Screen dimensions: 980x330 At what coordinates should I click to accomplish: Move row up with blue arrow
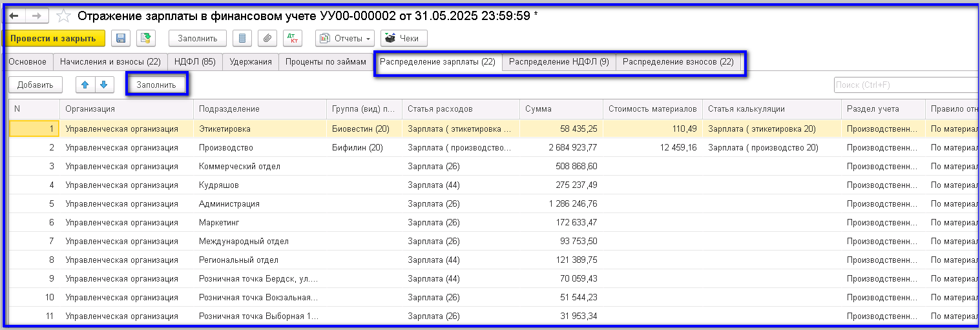[85, 85]
